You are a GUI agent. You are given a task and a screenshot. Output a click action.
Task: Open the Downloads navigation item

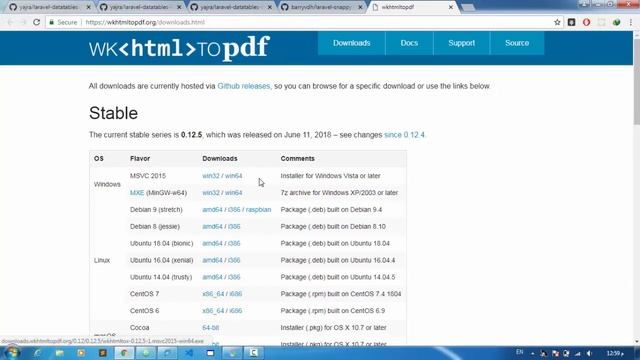point(351,43)
